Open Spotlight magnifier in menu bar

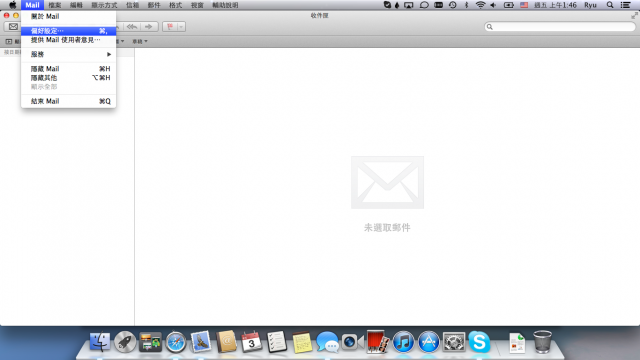[610, 5]
